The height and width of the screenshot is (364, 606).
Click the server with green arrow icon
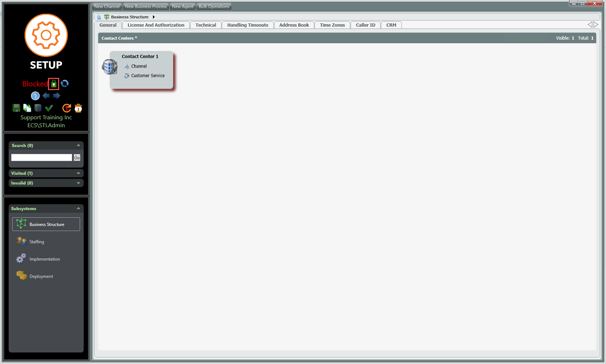38,108
